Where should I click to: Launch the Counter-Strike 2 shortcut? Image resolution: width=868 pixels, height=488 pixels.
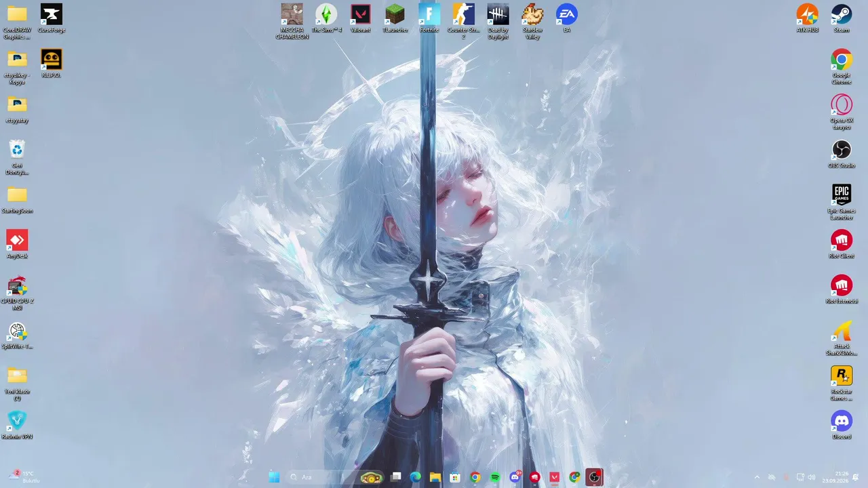464,21
